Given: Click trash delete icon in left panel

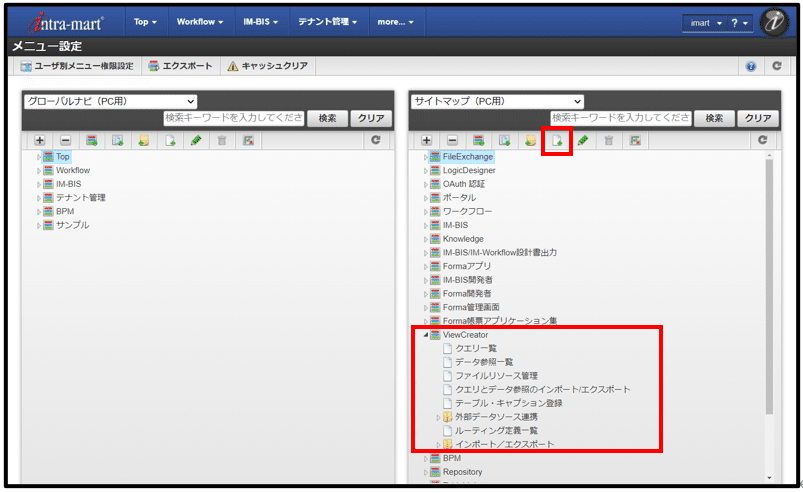Looking at the screenshot, I should (x=222, y=140).
